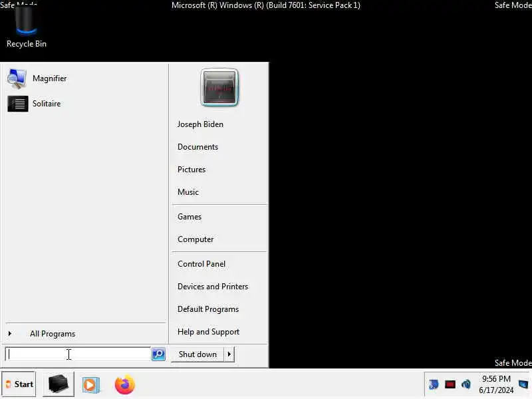Open the black folder taskbar icon

coord(59,384)
